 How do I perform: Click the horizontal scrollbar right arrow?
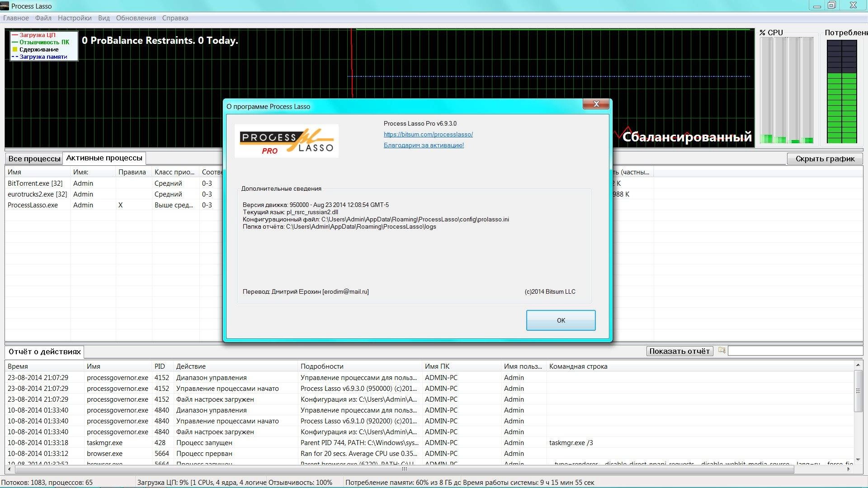coord(848,469)
